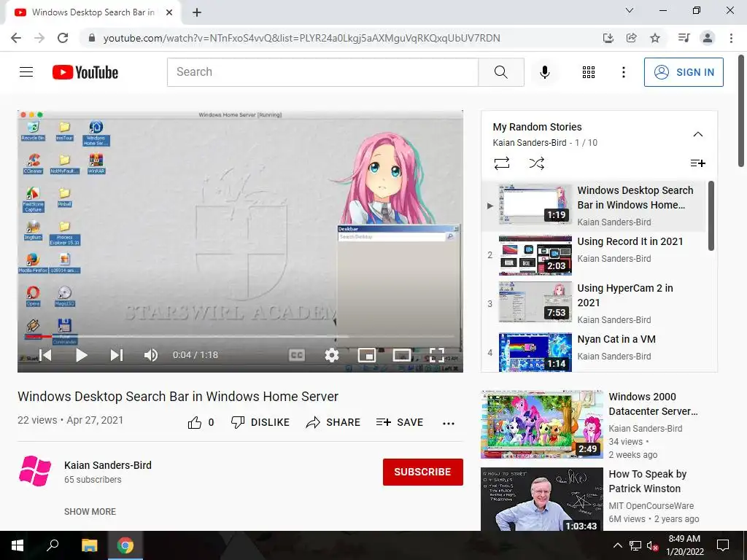Focus the YouTube search field

click(322, 72)
